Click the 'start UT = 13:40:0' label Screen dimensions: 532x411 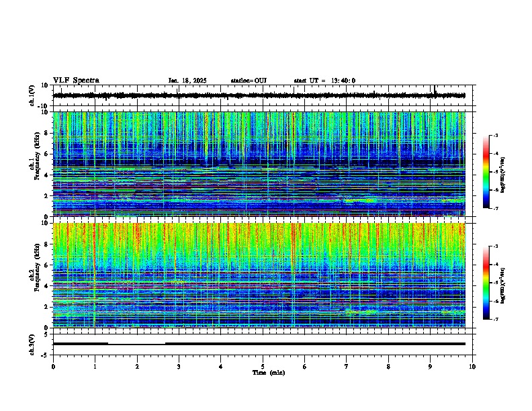click(324, 81)
